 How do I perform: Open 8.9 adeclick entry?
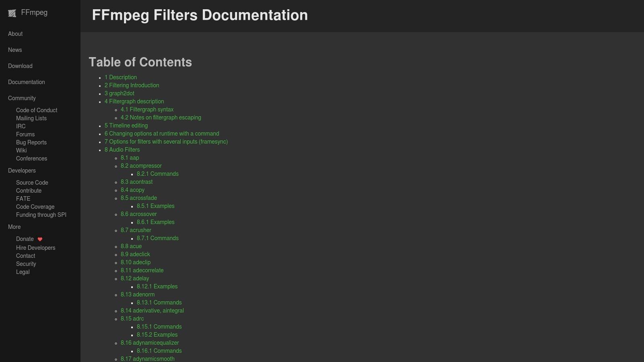[x=135, y=254]
